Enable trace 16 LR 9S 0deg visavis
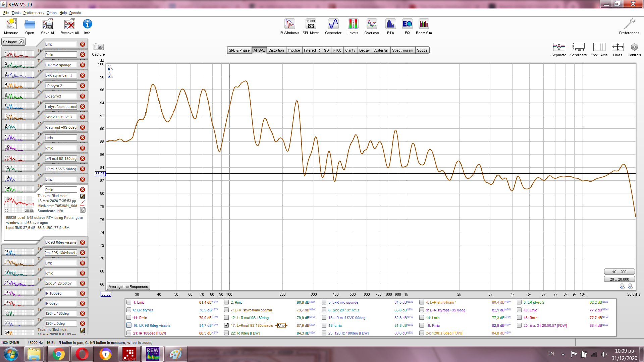 pyautogui.click(x=129, y=325)
